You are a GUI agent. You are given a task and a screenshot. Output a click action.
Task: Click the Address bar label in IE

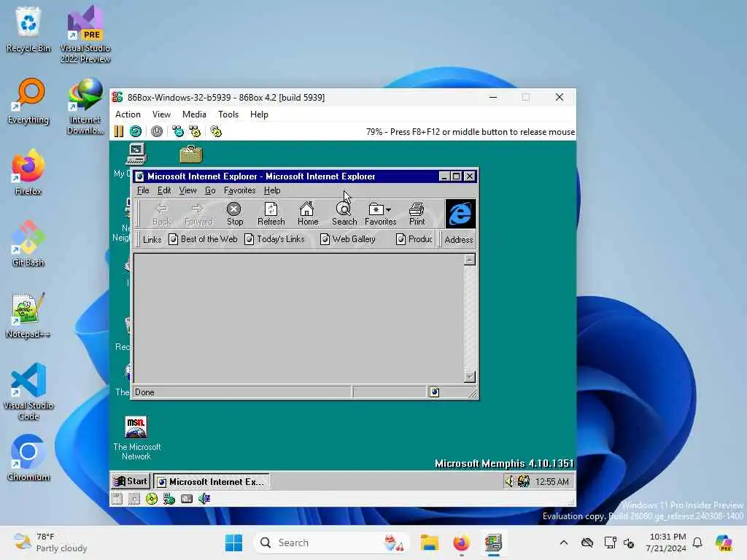point(458,239)
